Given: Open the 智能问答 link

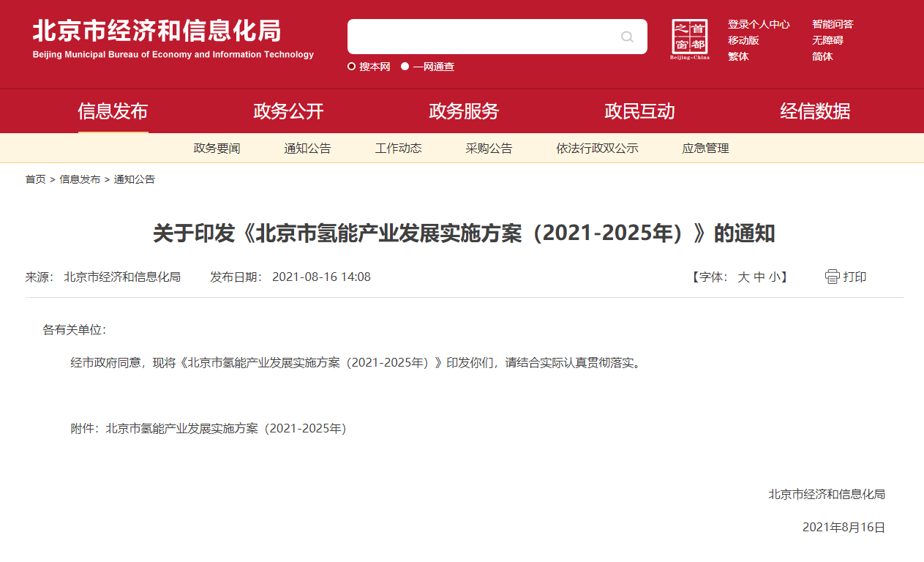Looking at the screenshot, I should click(833, 24).
